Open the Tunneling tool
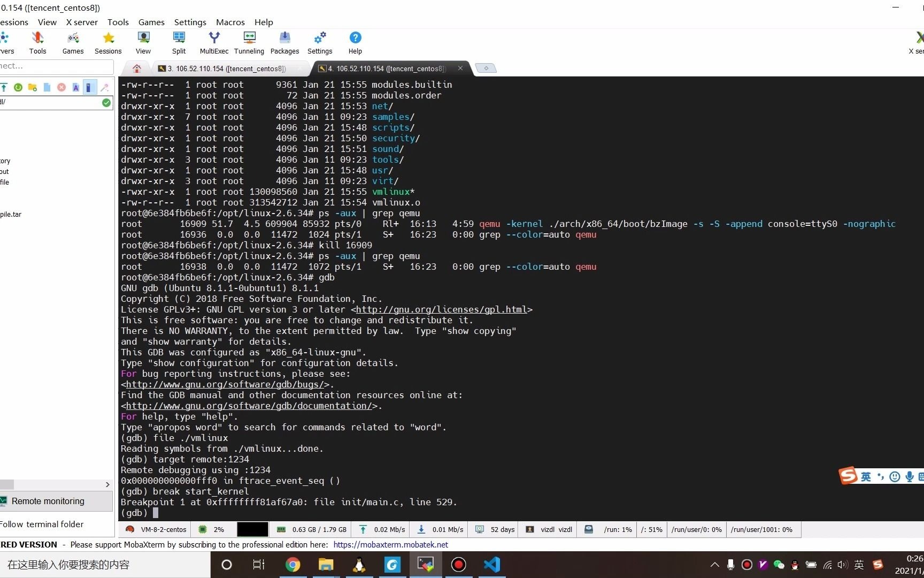Screen dimensions: 924x578 click(249, 42)
